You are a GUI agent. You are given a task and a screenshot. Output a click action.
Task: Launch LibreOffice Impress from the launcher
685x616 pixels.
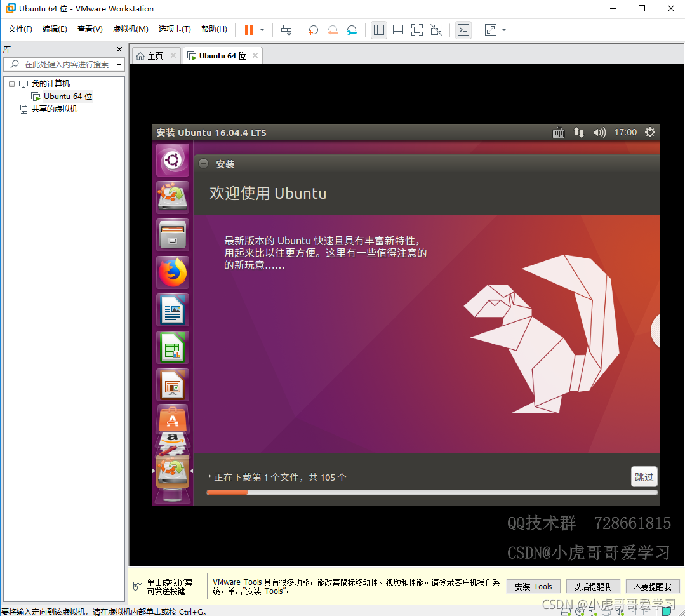click(173, 385)
